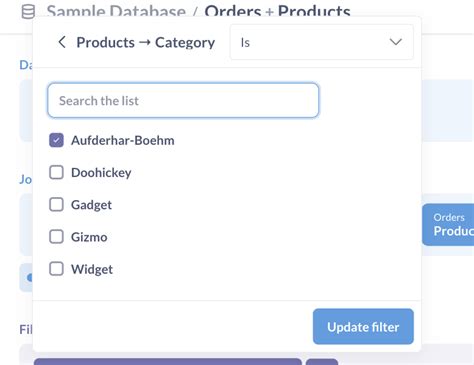Open Sample Database breadcrumb link
The width and height of the screenshot is (474, 365).
click(x=116, y=11)
